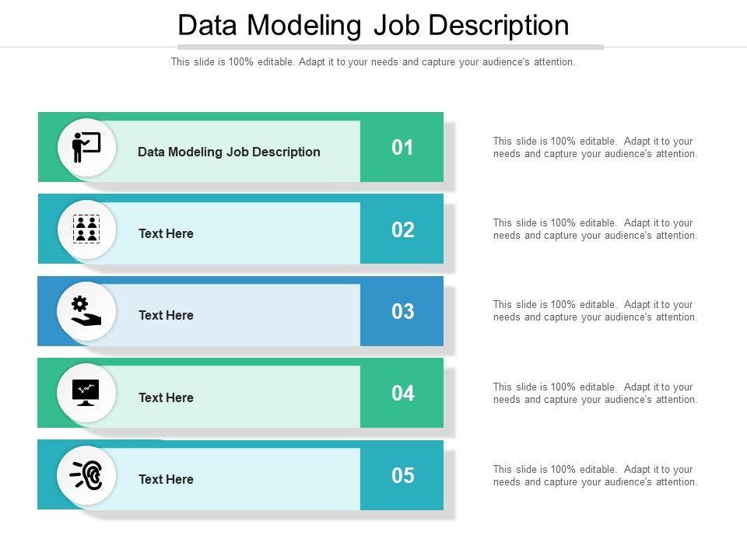Click the number 01 green block
Image resolution: width=747 pixels, height=560 pixels.
click(402, 148)
